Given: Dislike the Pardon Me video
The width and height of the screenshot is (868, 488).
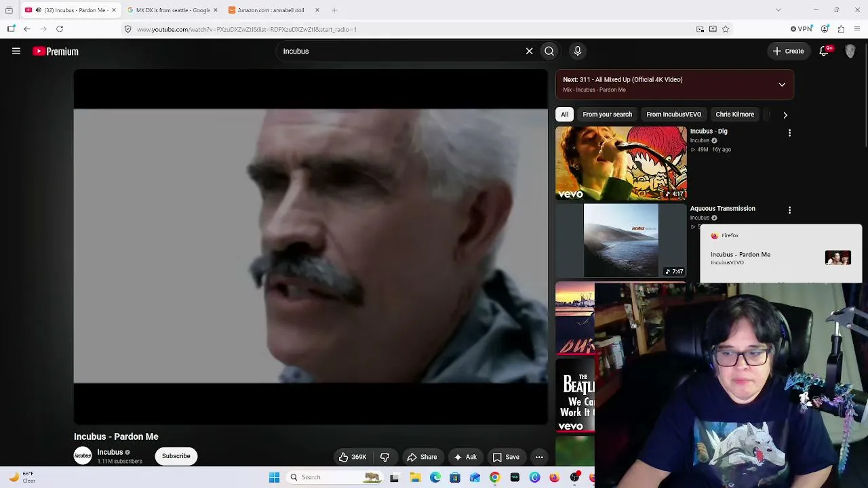Looking at the screenshot, I should click(384, 457).
